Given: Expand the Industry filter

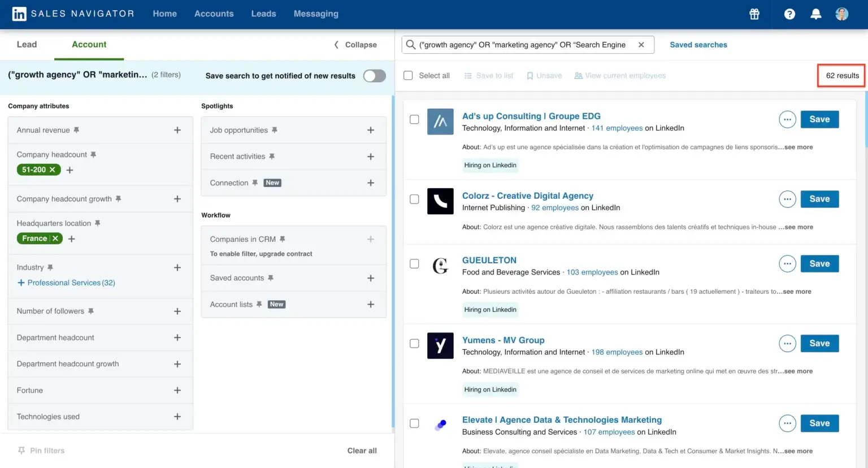Looking at the screenshot, I should 177,267.
